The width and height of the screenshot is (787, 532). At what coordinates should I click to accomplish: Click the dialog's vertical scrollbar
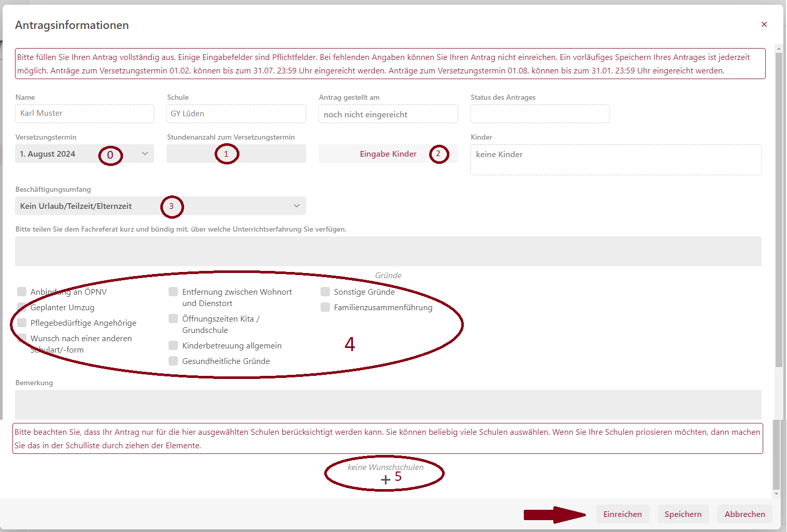click(779, 207)
